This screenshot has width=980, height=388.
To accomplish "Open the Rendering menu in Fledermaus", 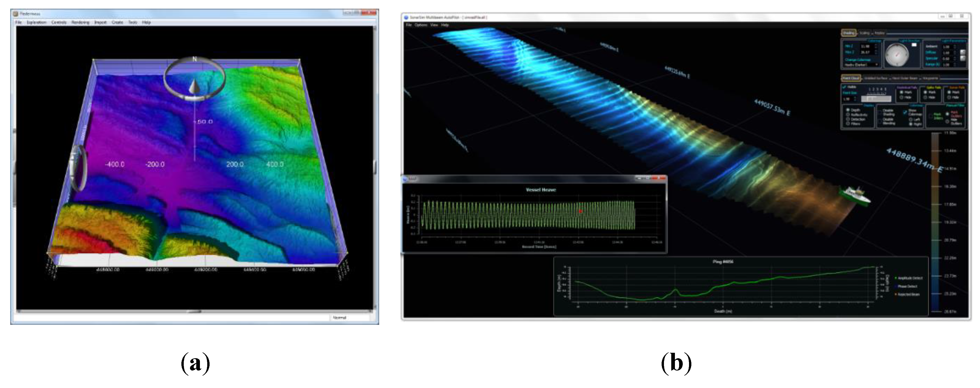I will pos(80,22).
